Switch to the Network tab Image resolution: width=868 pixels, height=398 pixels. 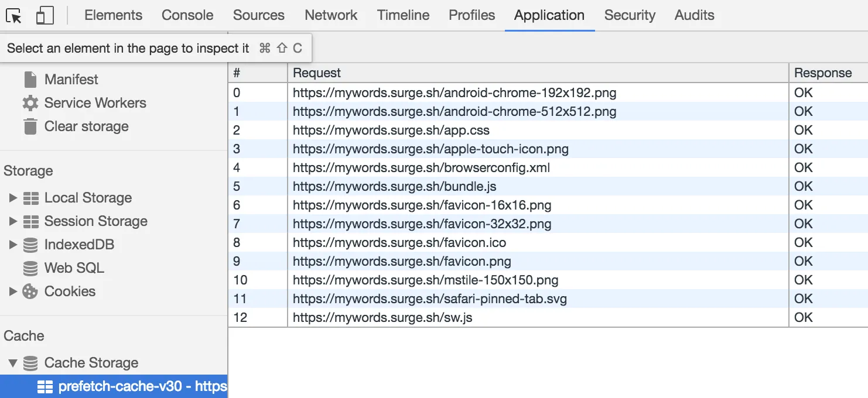(331, 15)
